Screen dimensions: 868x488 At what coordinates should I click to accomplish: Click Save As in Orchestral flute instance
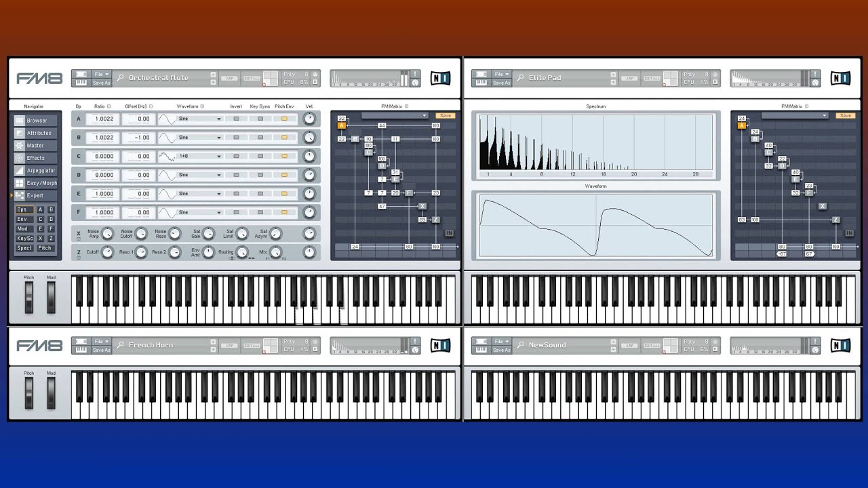[x=102, y=83]
